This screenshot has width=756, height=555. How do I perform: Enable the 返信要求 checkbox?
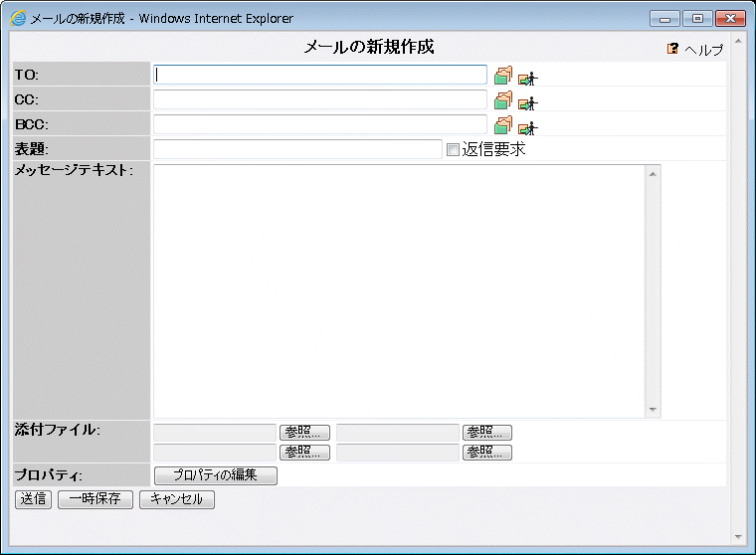453,149
